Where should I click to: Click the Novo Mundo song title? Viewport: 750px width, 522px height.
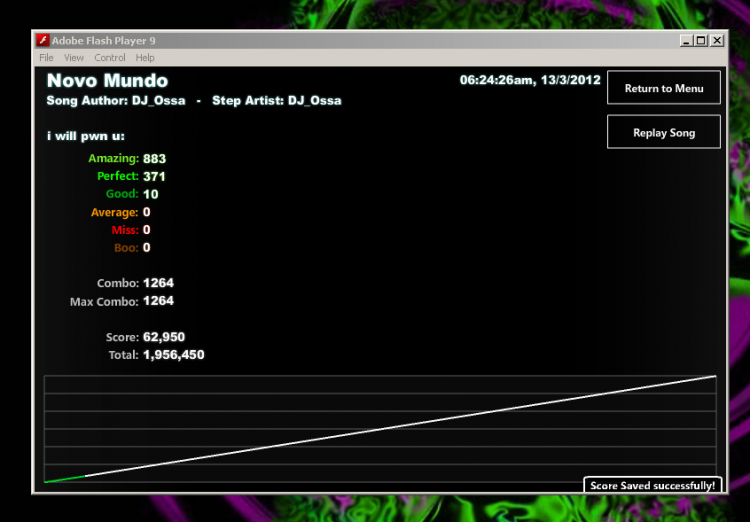pyautogui.click(x=107, y=80)
